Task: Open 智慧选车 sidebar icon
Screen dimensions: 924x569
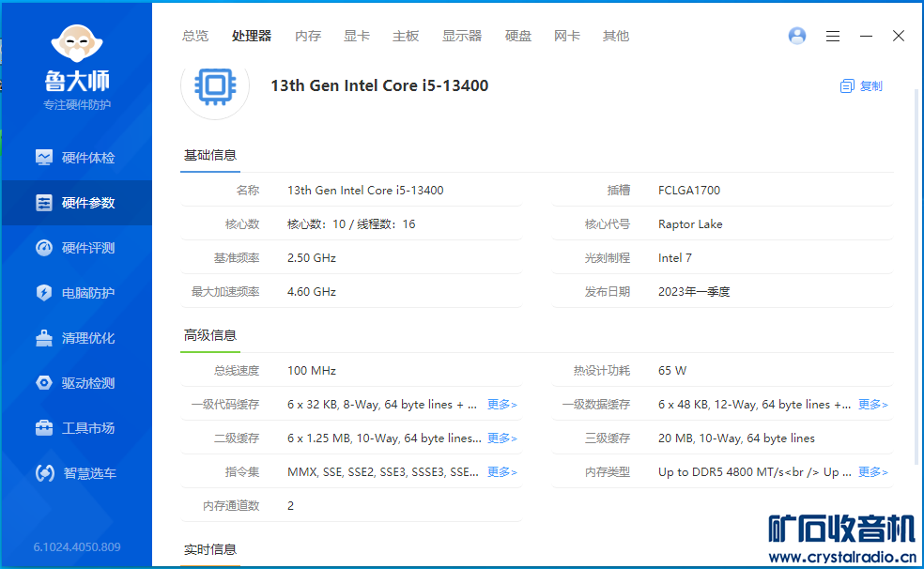Action: (44, 473)
